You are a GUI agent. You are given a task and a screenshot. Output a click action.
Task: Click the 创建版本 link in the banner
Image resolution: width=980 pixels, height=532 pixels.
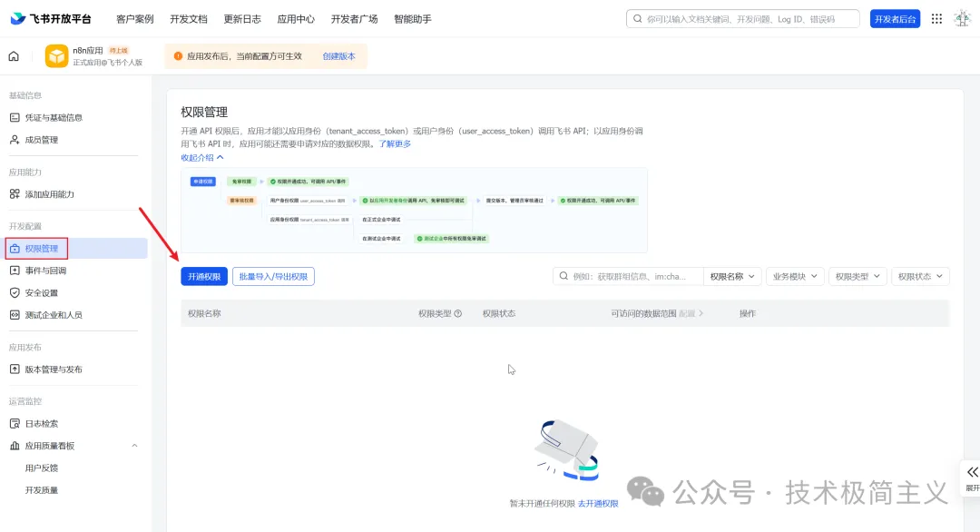338,55
